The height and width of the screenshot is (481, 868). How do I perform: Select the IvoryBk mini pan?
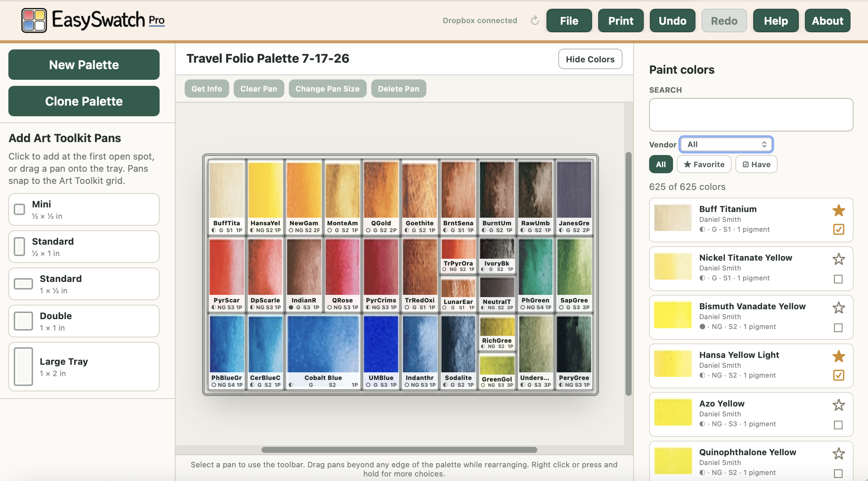point(497,255)
